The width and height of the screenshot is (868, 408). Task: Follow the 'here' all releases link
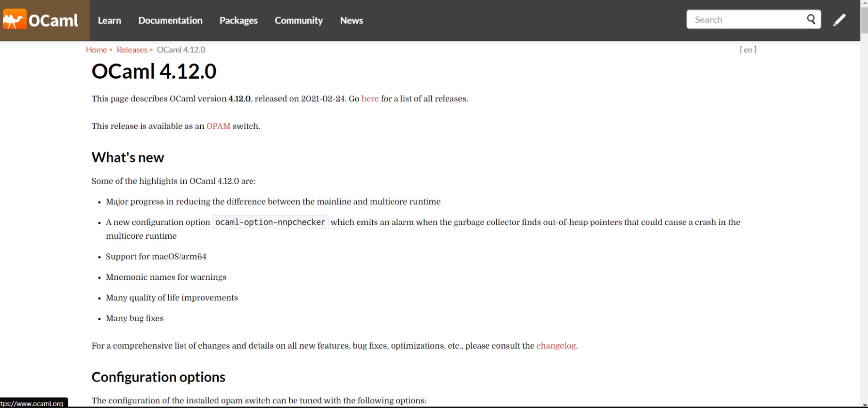(370, 99)
